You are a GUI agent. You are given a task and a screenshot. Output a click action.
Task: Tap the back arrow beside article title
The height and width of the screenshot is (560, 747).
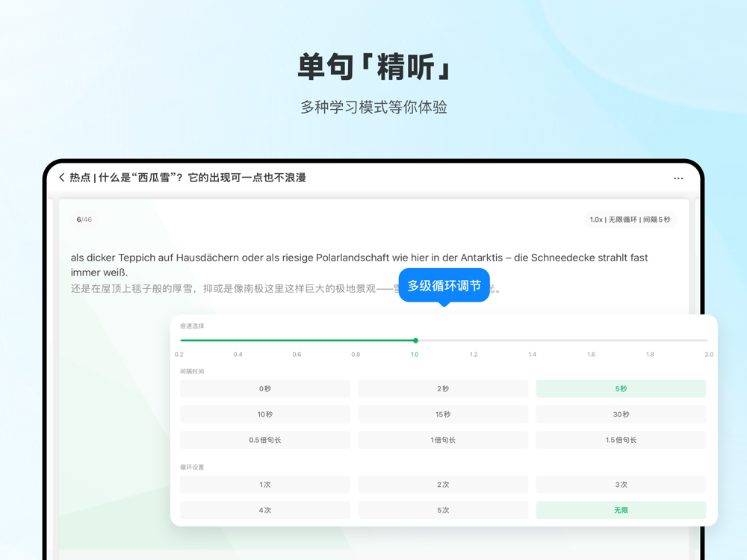pos(61,178)
